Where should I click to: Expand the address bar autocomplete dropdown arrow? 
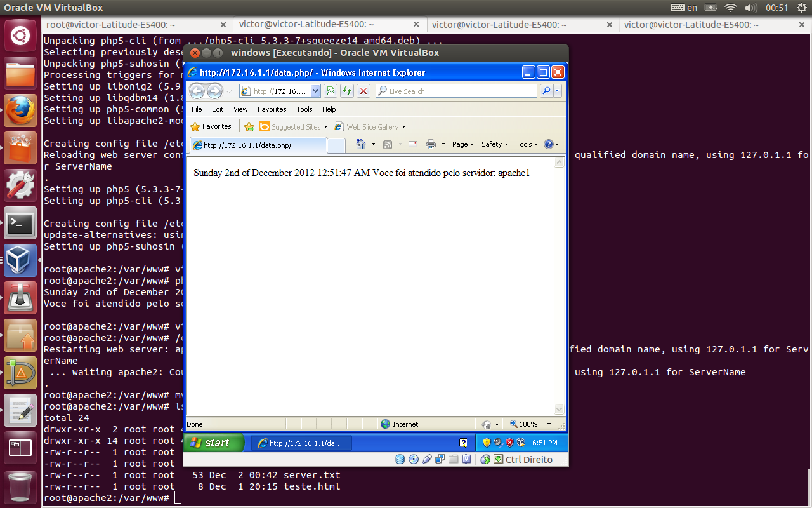315,91
